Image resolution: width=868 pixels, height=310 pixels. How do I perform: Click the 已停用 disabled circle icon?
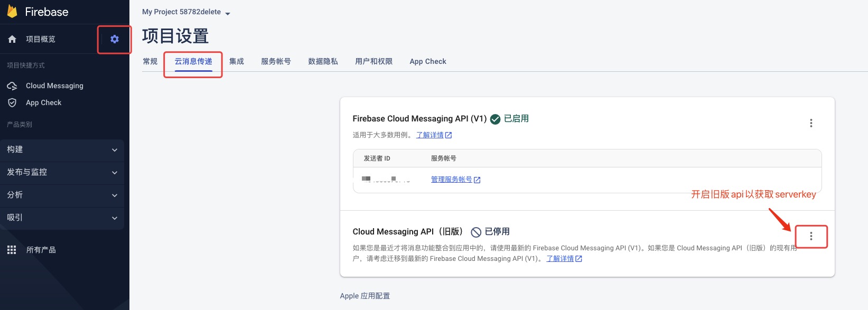476,232
